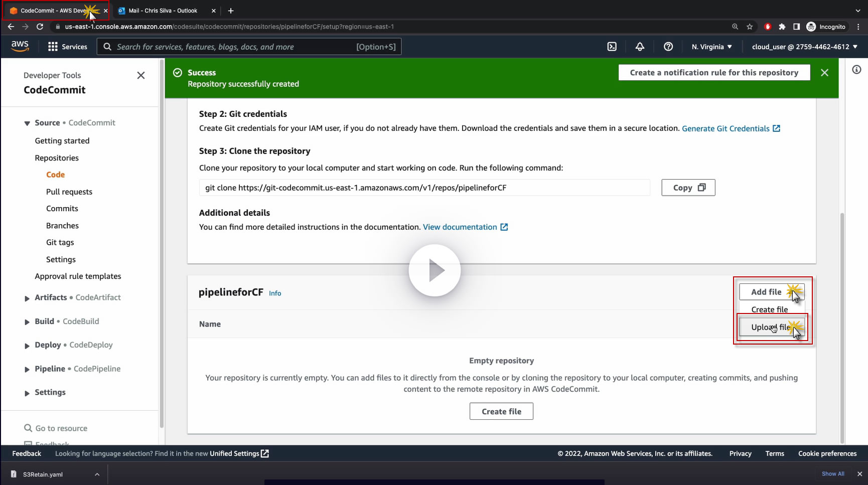Image resolution: width=868 pixels, height=485 pixels.
Task: Open Repositories in the sidebar
Action: pyautogui.click(x=57, y=158)
